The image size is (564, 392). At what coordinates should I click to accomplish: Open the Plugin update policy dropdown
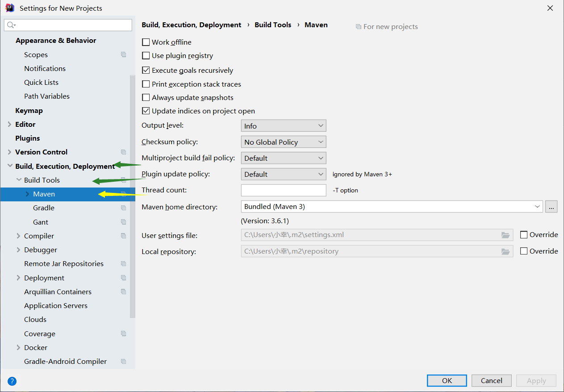click(x=284, y=174)
